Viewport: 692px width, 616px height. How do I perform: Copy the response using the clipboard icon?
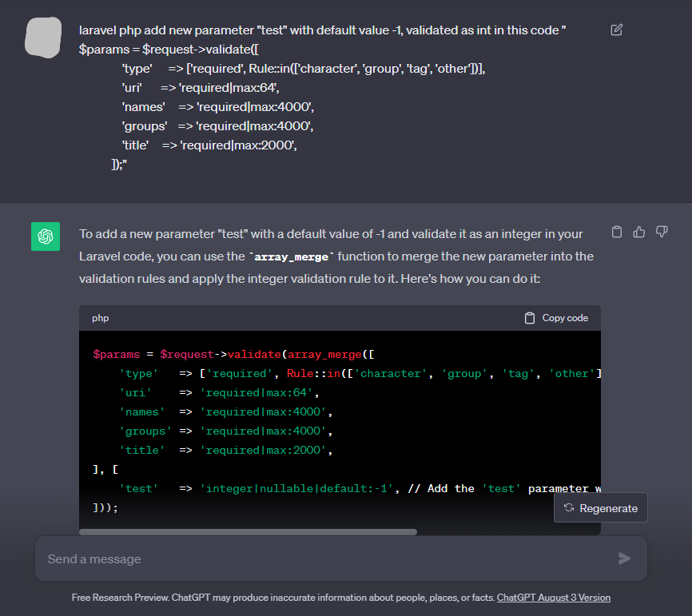coord(616,232)
